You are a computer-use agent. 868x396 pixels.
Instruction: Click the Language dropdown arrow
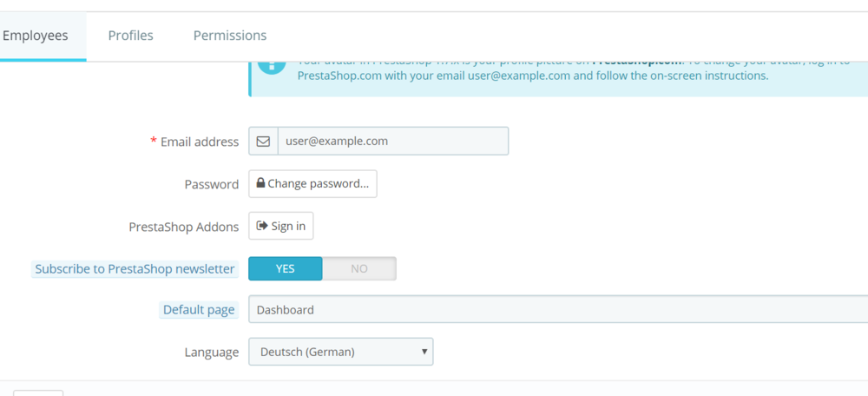click(x=424, y=352)
